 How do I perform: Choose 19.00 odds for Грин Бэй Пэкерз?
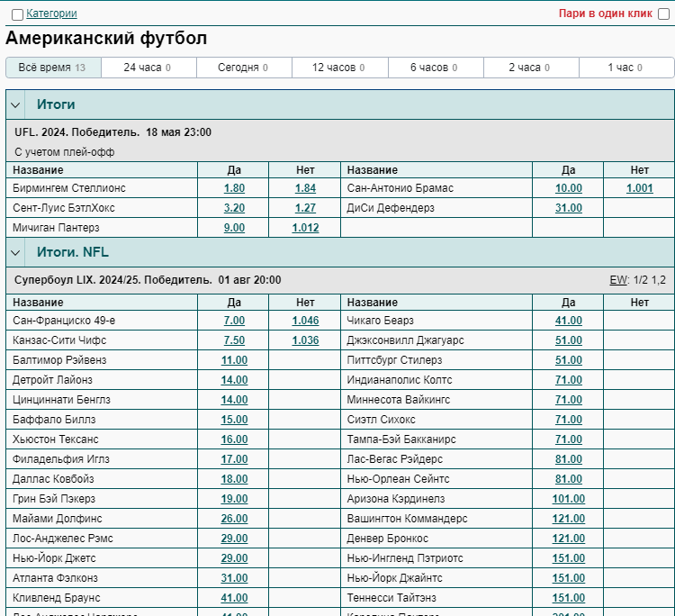234,499
